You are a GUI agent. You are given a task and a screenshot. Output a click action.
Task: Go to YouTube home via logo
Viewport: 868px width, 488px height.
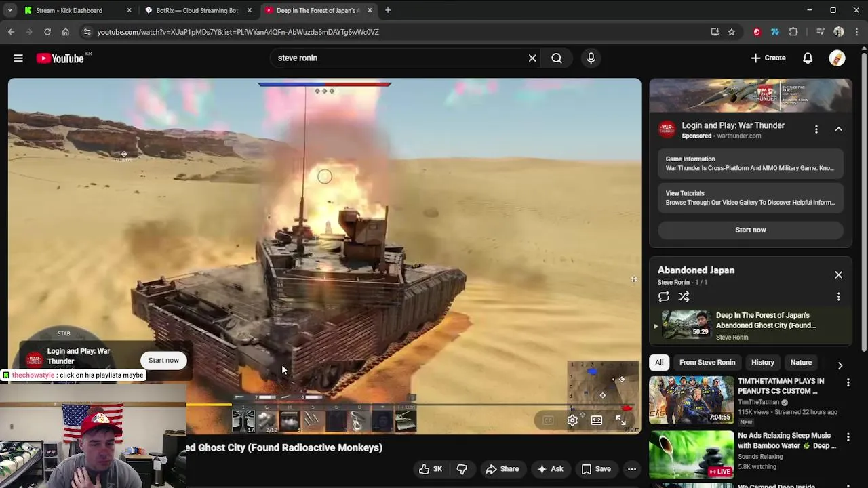60,58
